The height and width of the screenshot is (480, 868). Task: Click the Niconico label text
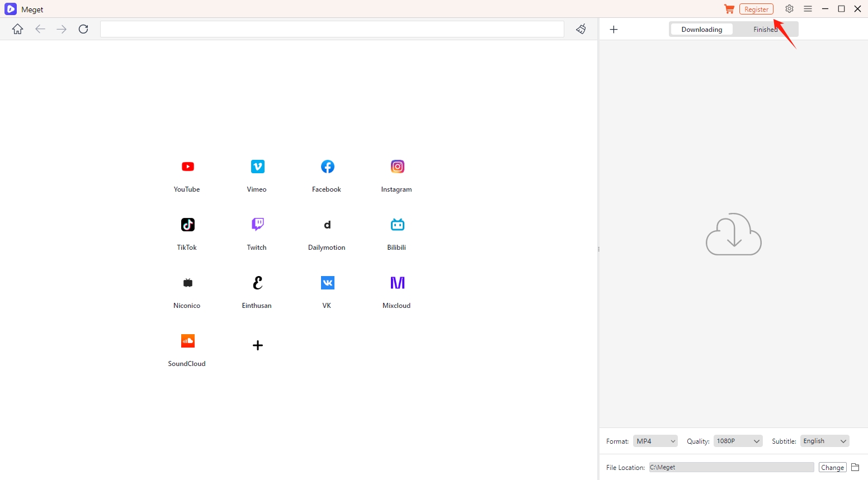pyautogui.click(x=187, y=306)
